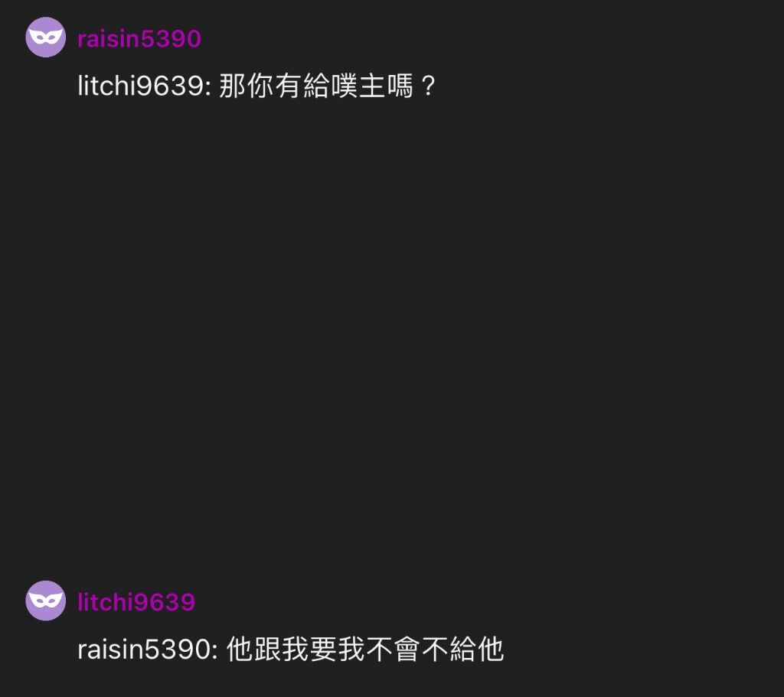Image resolution: width=784 pixels, height=697 pixels.
Task: Tap the question mark ending first message
Action: pyautogui.click(x=428, y=86)
